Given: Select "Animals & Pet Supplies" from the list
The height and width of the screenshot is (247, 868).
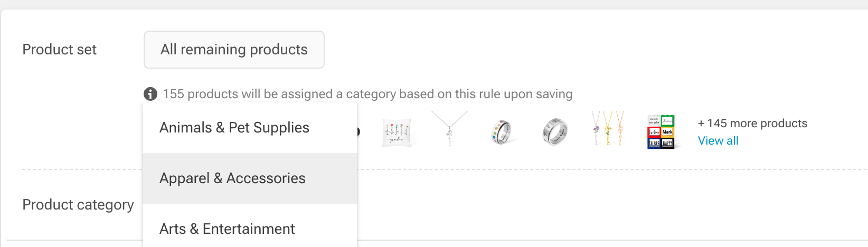Looking at the screenshot, I should [234, 128].
